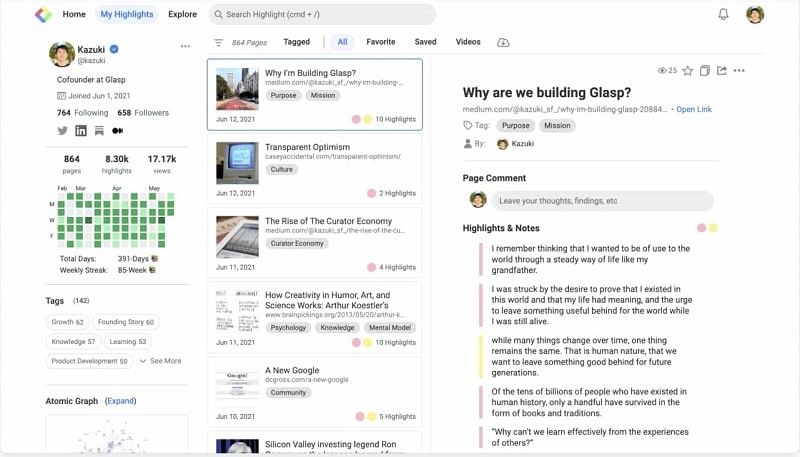800x457 pixels.
Task: Click the Kazuki author avatar next to By
Action: point(502,144)
